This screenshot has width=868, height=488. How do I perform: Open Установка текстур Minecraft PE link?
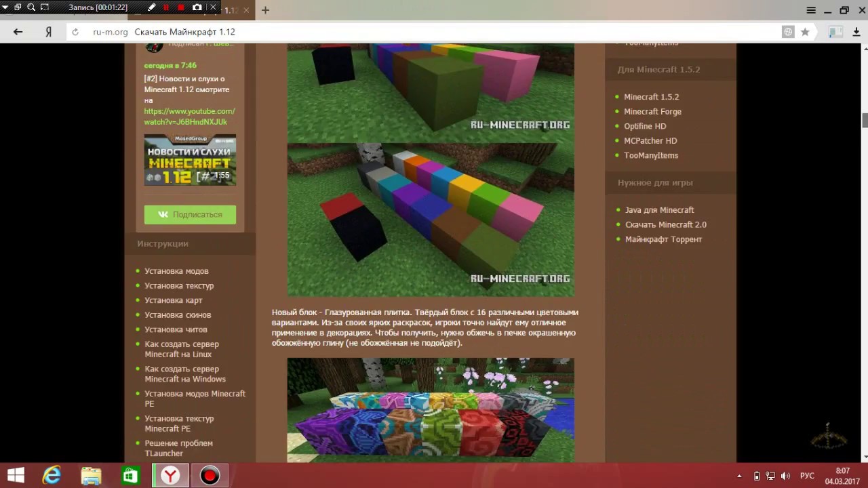pyautogui.click(x=179, y=424)
